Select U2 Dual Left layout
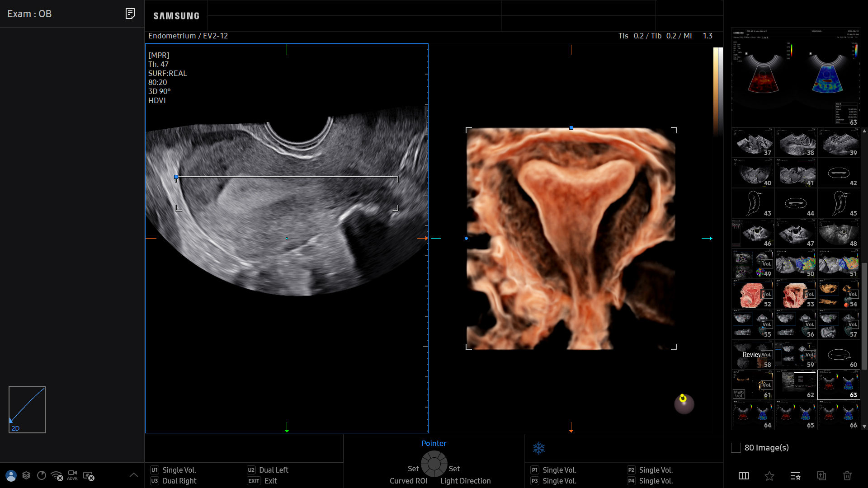This screenshot has height=488, width=868. [268, 470]
